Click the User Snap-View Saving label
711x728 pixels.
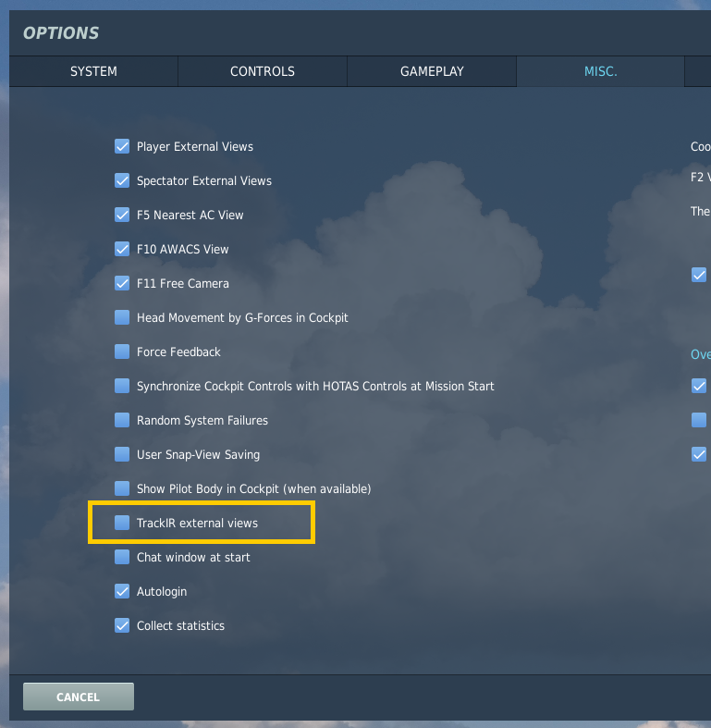[x=198, y=454]
